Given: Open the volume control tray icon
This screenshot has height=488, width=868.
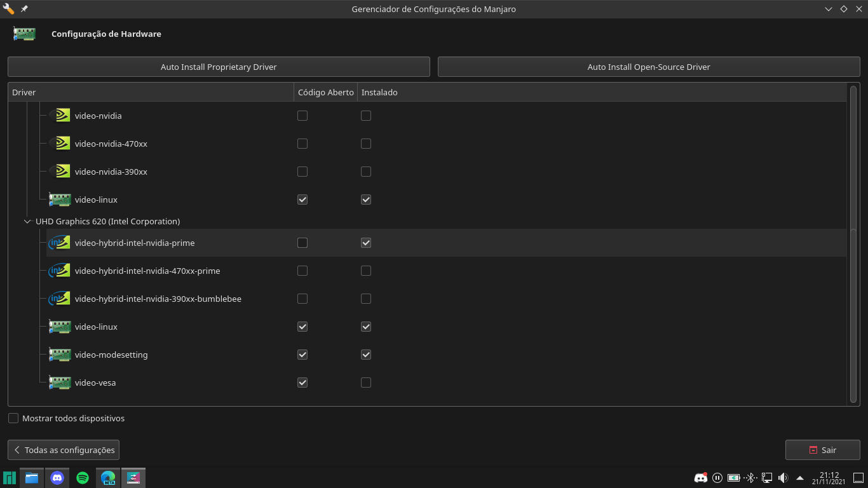Looking at the screenshot, I should (783, 478).
